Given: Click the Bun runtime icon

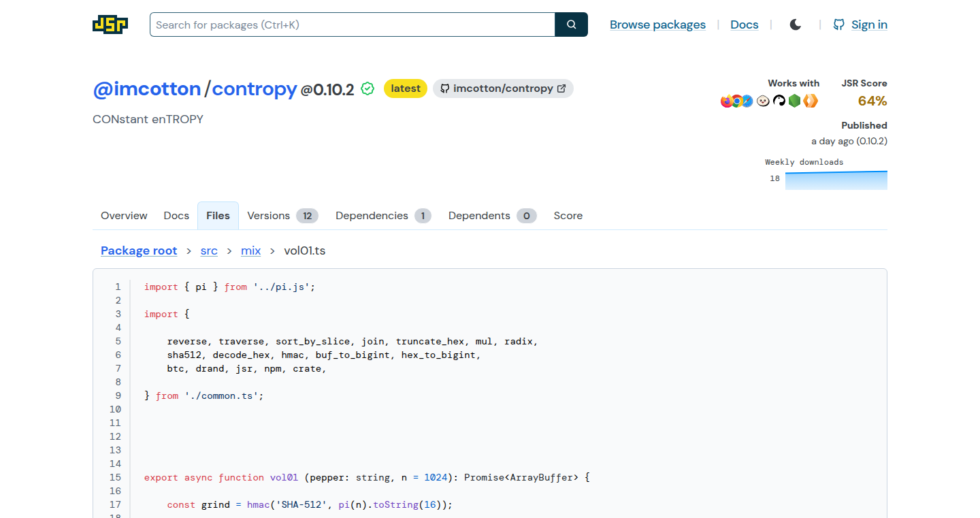Looking at the screenshot, I should click(x=764, y=101).
